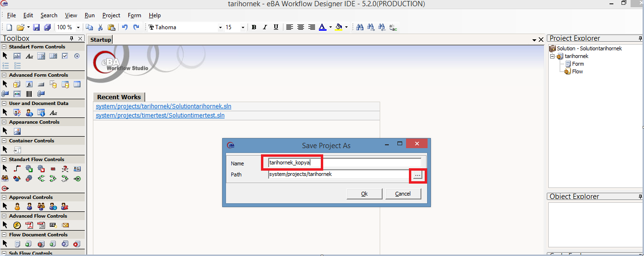Select the red X flow document control
Viewport: 644px width, 256px height.
click(x=77, y=244)
